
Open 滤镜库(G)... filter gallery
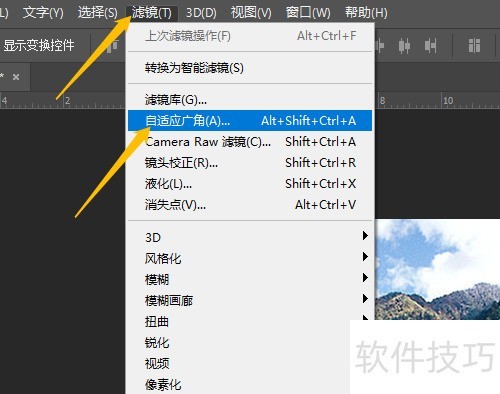coord(250,99)
